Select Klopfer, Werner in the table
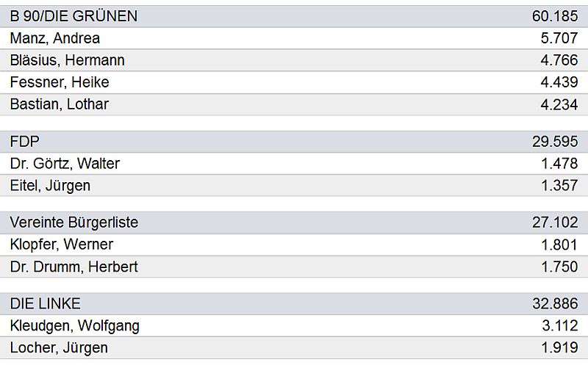This screenshot has width=588, height=365. 62,245
